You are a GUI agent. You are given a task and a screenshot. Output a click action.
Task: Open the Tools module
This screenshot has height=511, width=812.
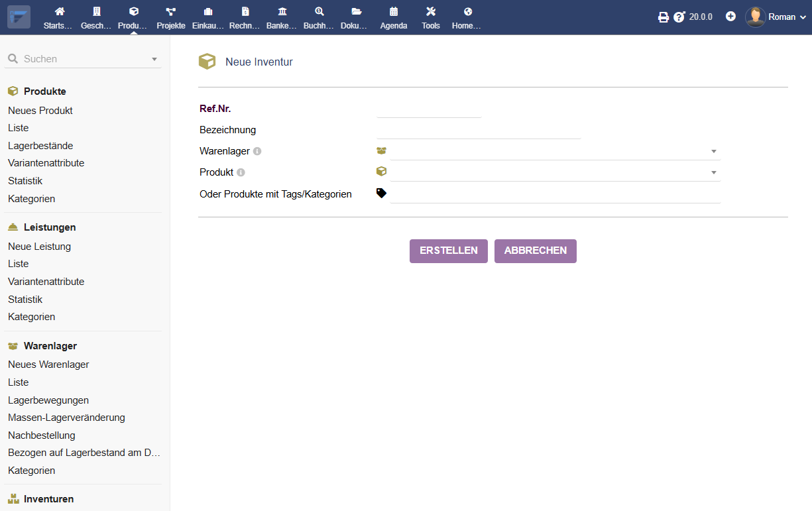(431, 17)
